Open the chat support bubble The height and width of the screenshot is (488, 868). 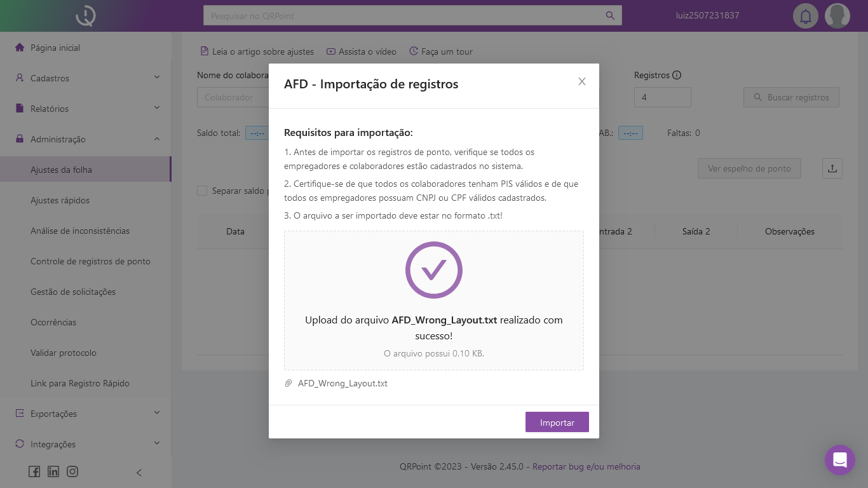coord(839,459)
